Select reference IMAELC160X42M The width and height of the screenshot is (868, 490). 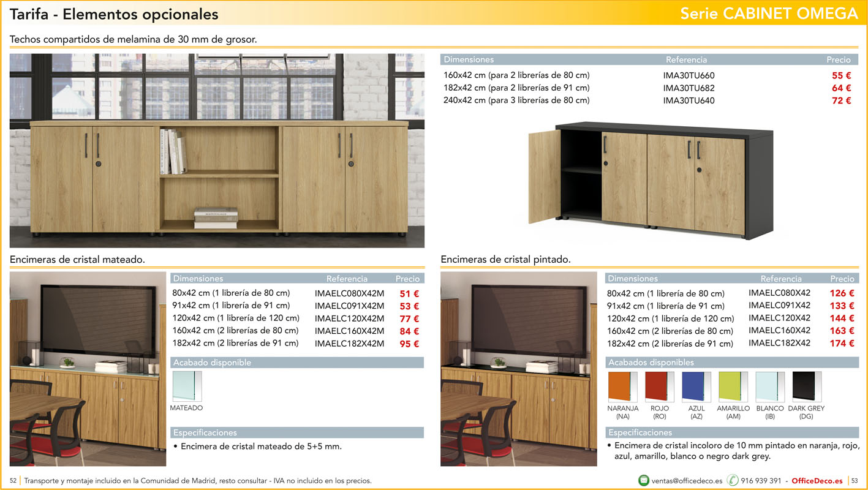click(x=349, y=331)
